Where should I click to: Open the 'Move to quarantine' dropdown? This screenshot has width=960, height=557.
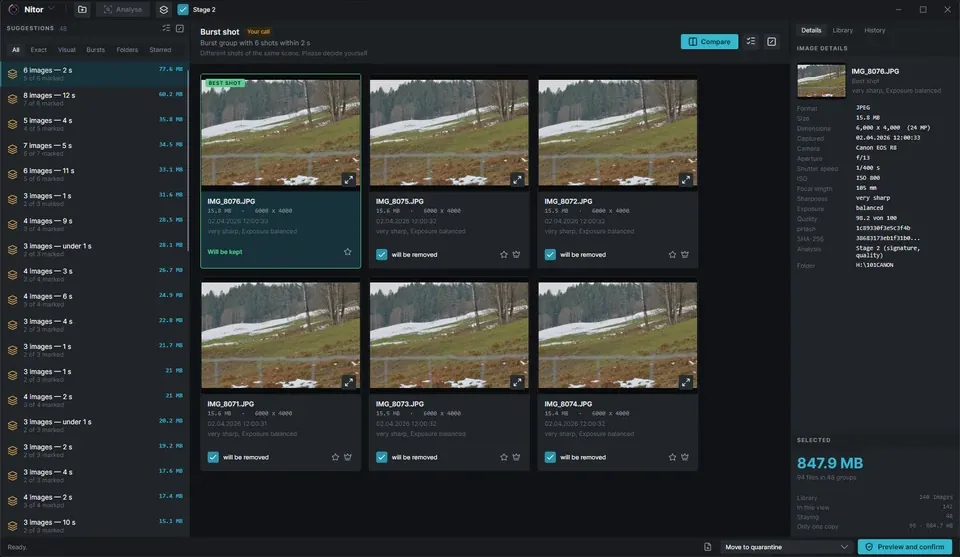[x=786, y=547]
